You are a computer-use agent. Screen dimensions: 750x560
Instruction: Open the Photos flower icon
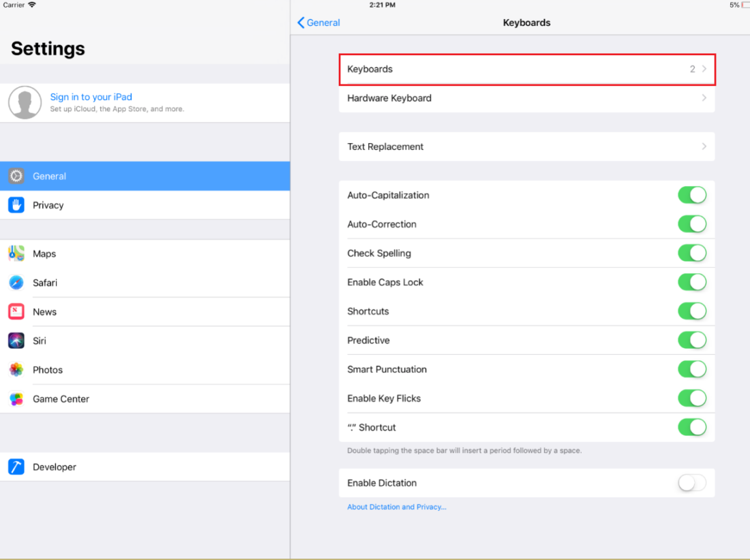(x=16, y=369)
